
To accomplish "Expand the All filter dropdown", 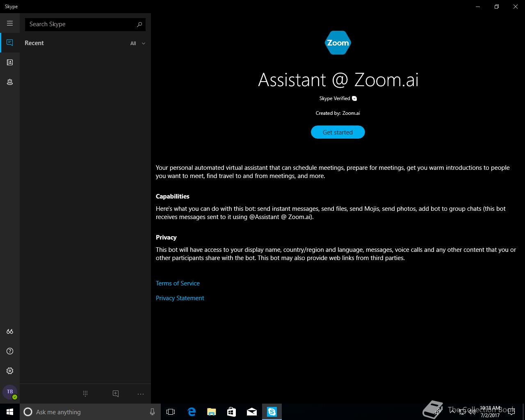I will click(x=138, y=43).
